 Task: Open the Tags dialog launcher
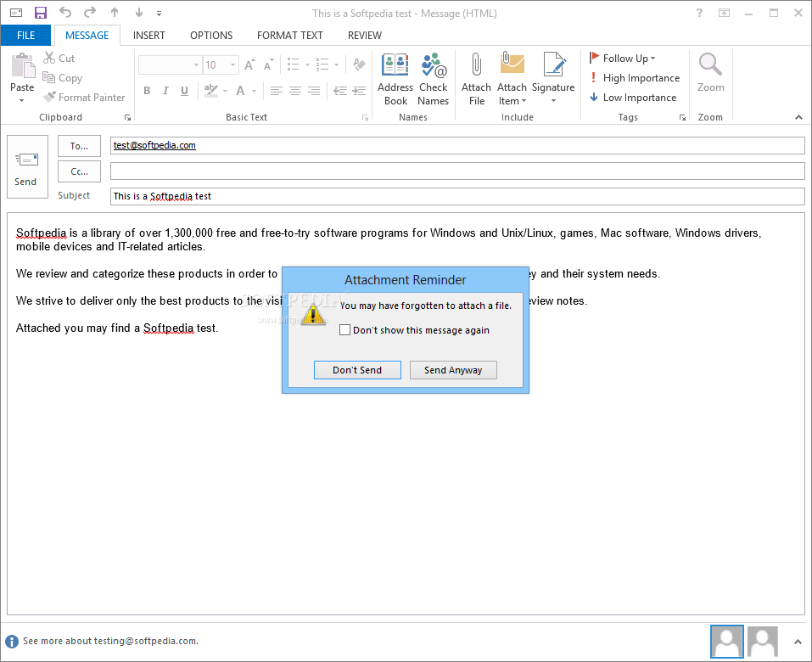pos(682,118)
